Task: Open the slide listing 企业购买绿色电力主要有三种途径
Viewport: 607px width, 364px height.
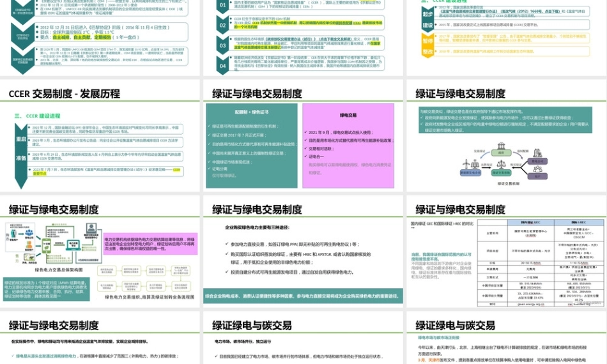Action: [x=303, y=252]
